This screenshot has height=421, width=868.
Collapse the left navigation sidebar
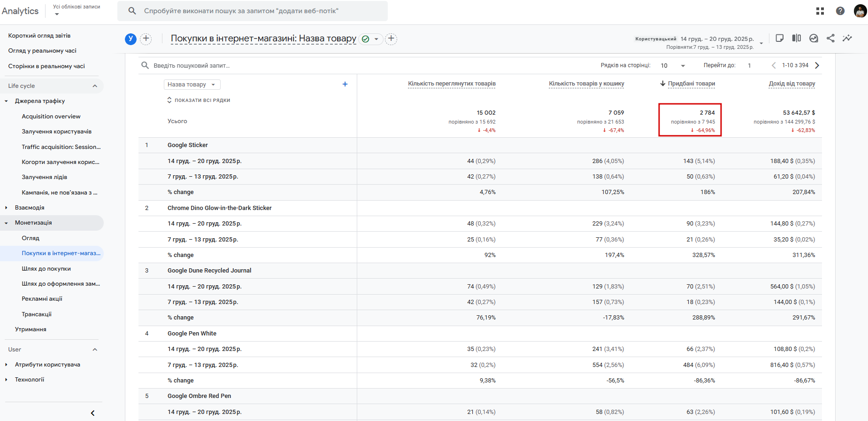click(92, 413)
